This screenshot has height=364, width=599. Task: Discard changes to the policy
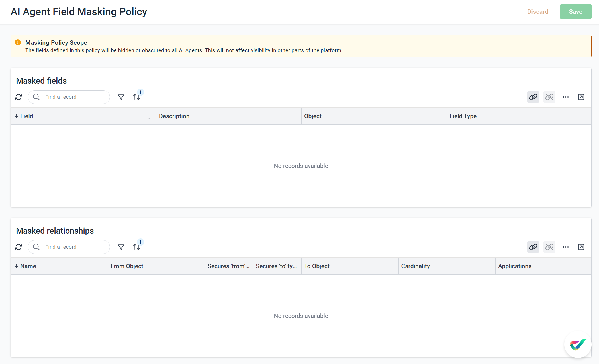point(537,12)
